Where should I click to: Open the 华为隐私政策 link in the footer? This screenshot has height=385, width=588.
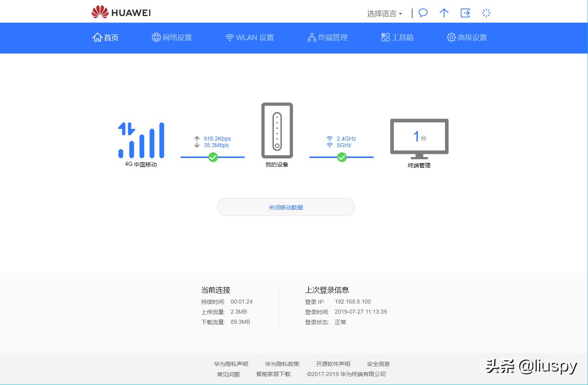(x=282, y=364)
